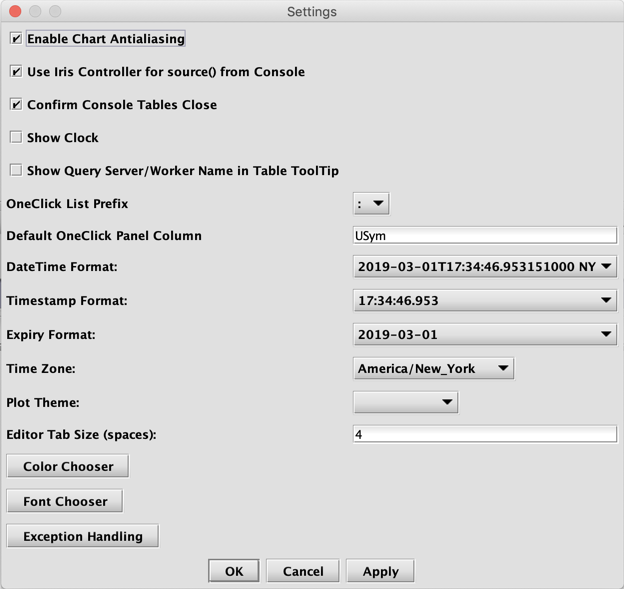The height and width of the screenshot is (589, 624).
Task: Toggle Use Iris Controller for source() checkbox
Action: point(16,72)
